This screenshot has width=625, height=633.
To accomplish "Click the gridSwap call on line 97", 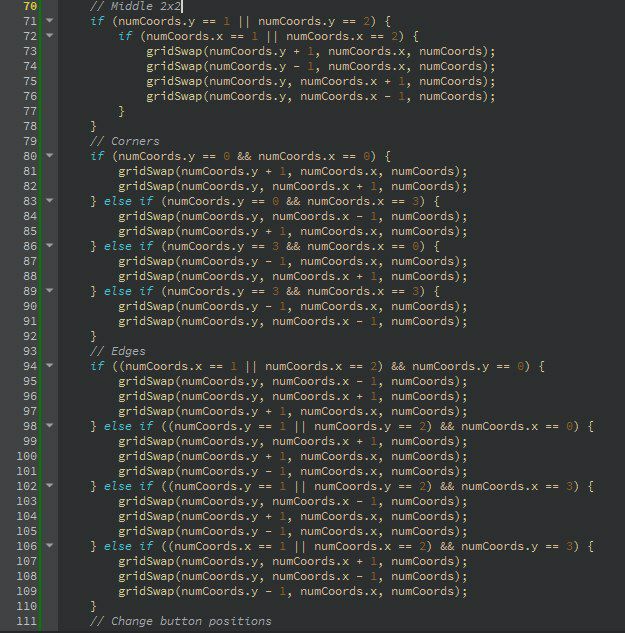I will coord(293,411).
